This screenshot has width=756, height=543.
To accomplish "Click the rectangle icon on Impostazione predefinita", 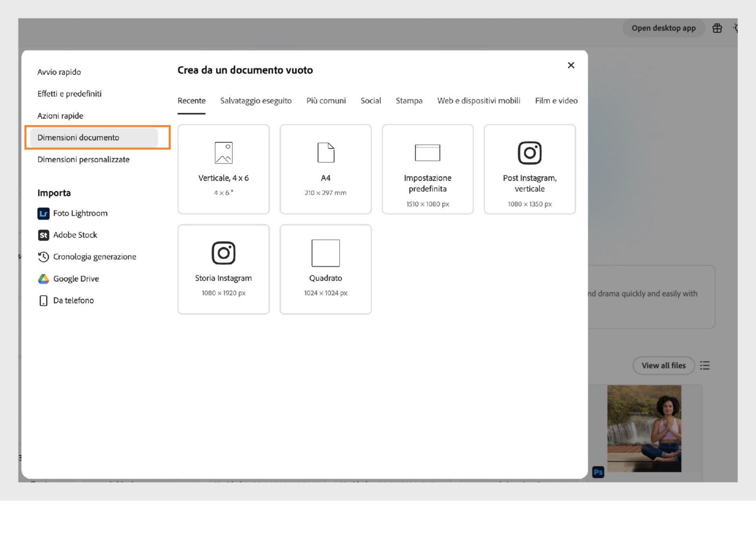I will click(x=428, y=153).
